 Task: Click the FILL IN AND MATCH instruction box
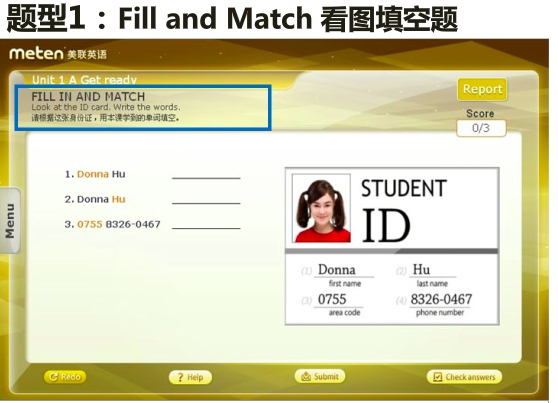click(143, 108)
